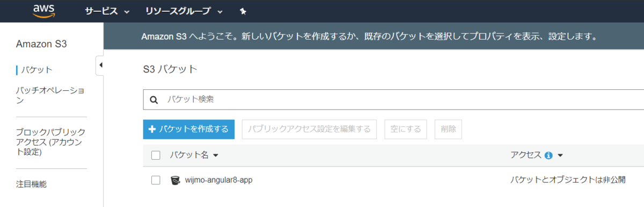Screen dimensions: 644x207
Task: Click パブリックアクセス設定を編集する button
Action: (309, 129)
